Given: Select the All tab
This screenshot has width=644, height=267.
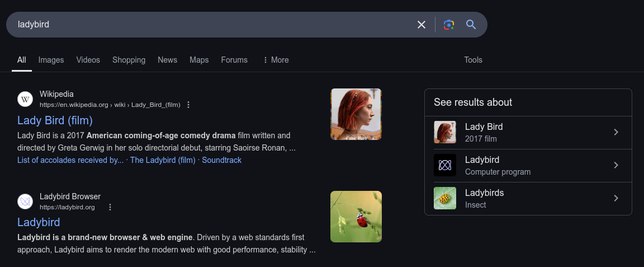Looking at the screenshot, I should pos(22,60).
